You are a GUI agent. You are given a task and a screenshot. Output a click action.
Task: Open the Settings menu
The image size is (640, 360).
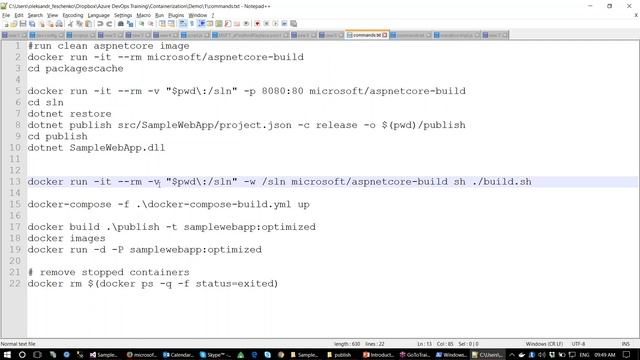point(123,15)
